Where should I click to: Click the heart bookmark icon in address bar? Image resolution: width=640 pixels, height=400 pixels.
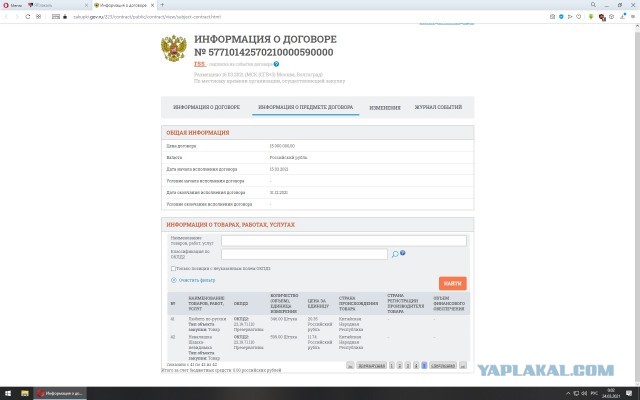click(x=578, y=17)
